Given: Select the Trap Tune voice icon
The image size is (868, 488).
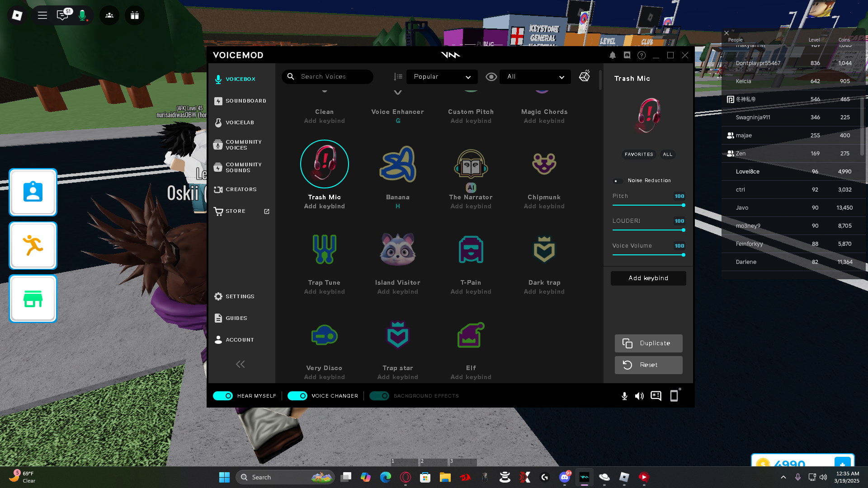Looking at the screenshot, I should click(325, 249).
